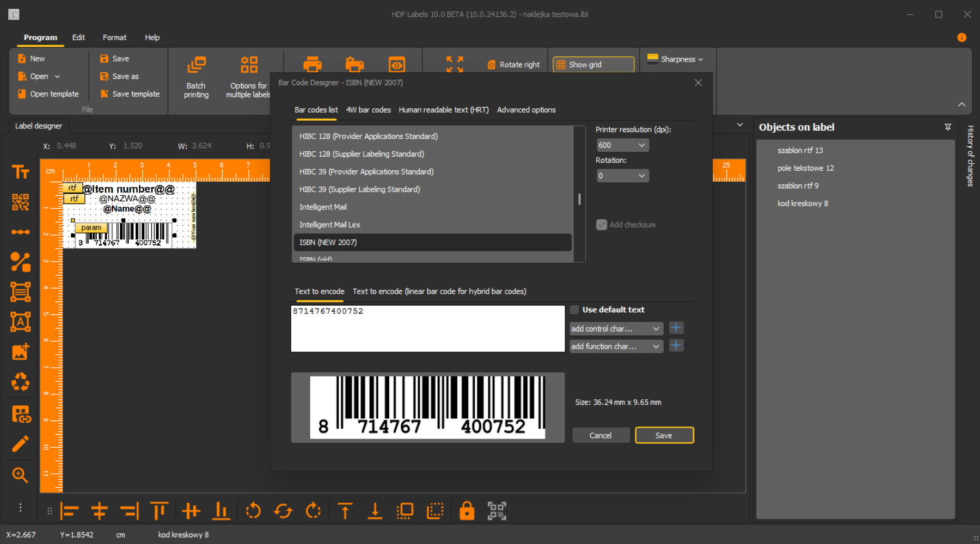This screenshot has width=980, height=544.
Task: Toggle the Add checksum checkbox
Action: (x=602, y=225)
